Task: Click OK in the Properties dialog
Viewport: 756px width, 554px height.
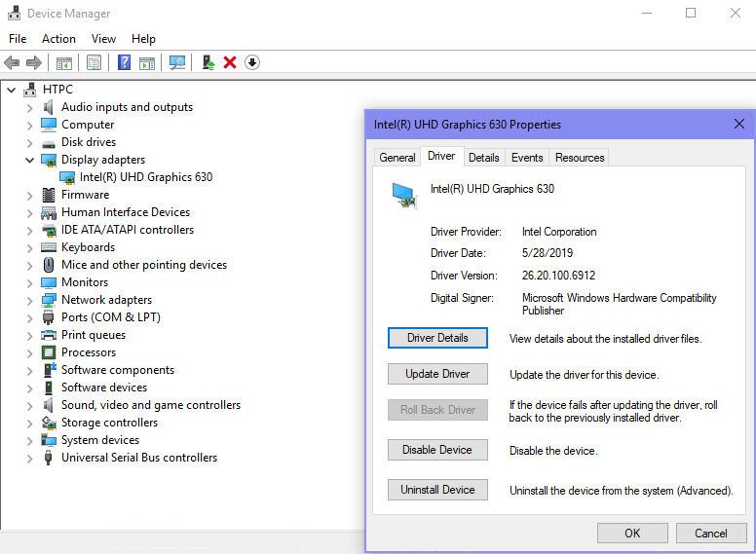Action: tap(632, 533)
